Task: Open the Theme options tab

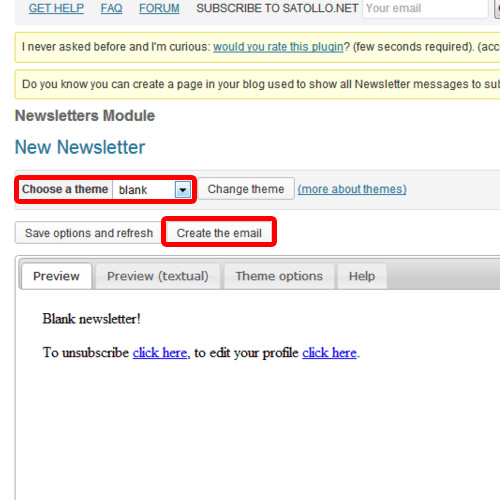Action: point(279,276)
